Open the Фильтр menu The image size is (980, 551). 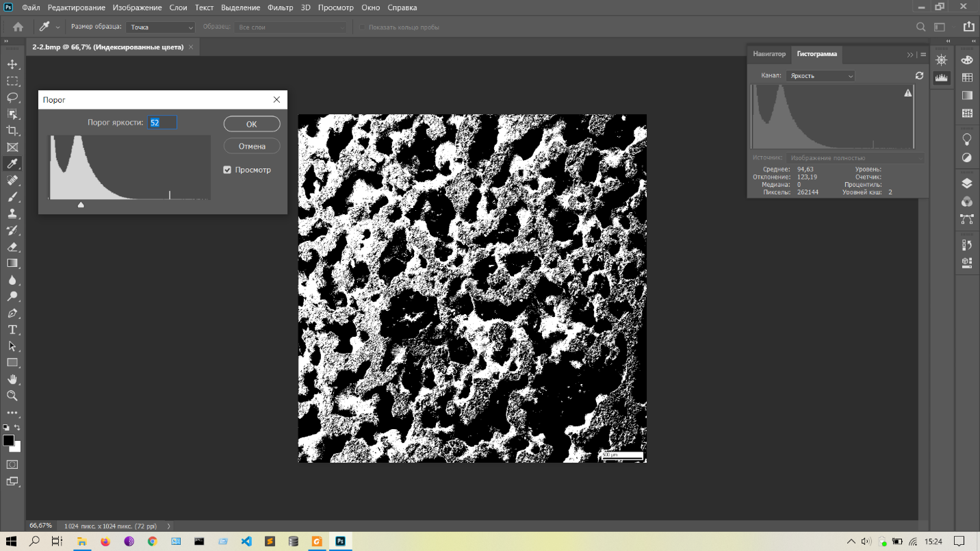280,8
